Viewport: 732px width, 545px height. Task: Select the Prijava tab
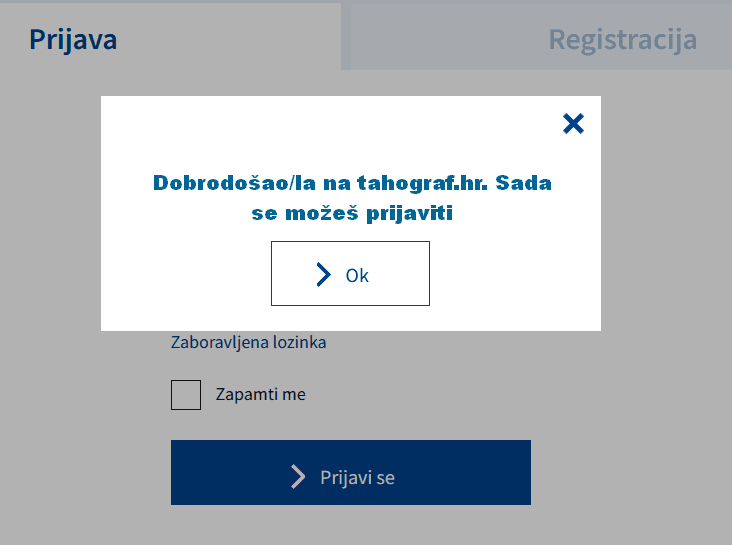(73, 40)
